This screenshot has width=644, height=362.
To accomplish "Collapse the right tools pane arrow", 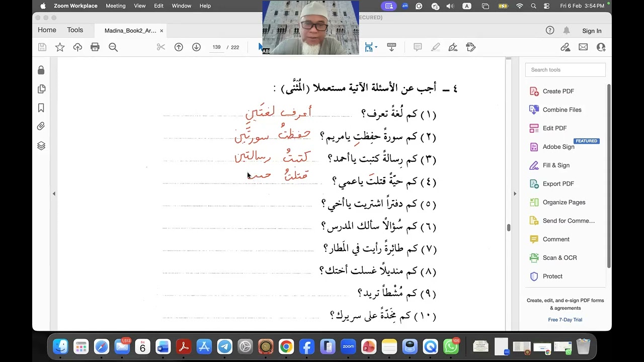I will [x=515, y=194].
